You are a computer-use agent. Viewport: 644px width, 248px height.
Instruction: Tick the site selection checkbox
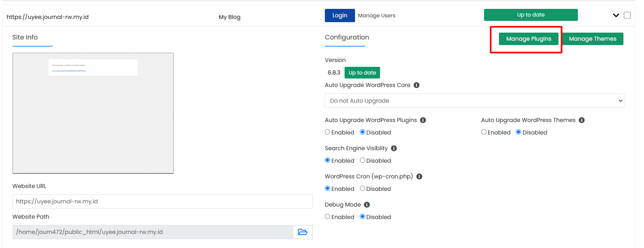(627, 15)
